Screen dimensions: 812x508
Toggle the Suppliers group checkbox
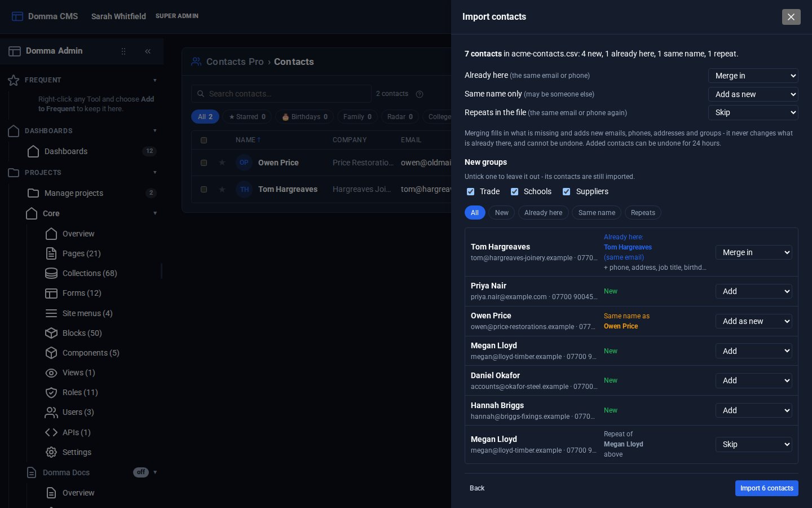pos(566,192)
